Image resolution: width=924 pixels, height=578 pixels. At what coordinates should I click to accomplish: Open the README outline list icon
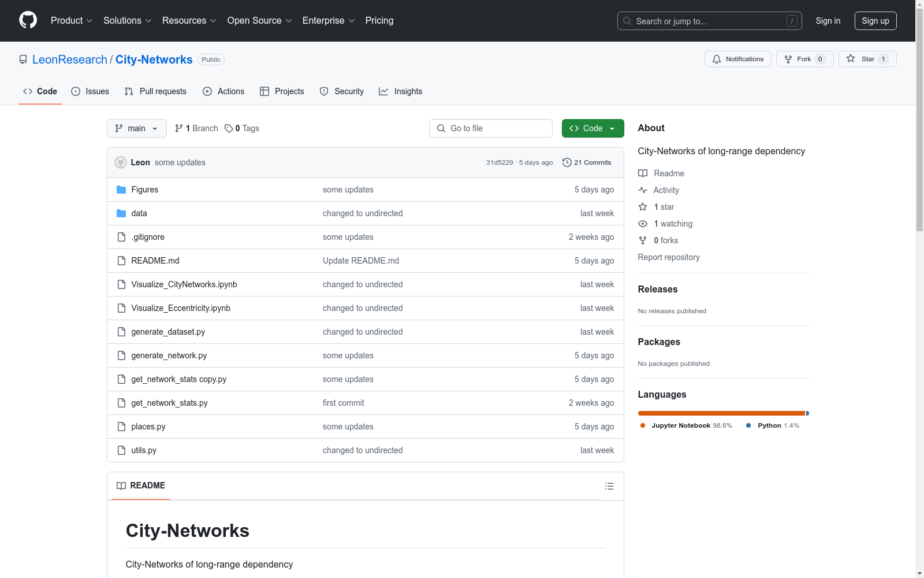pyautogui.click(x=609, y=486)
